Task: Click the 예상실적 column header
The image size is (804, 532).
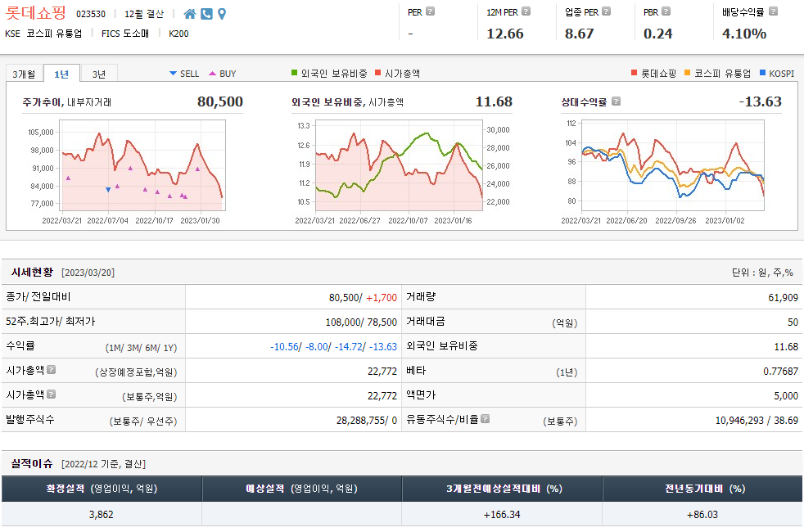Action: (301, 489)
